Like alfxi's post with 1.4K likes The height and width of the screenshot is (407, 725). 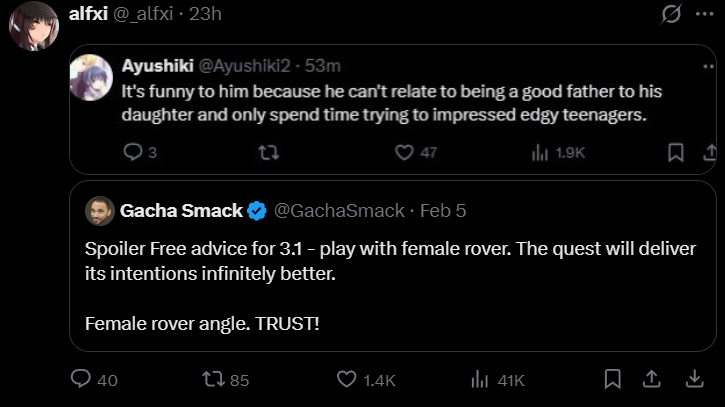point(347,380)
